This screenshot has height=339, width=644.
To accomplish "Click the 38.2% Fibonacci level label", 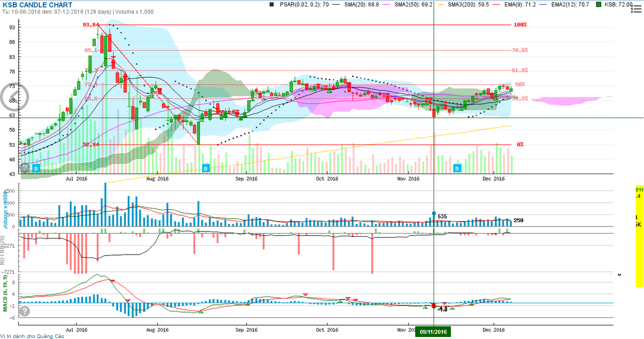I will pos(520,99).
